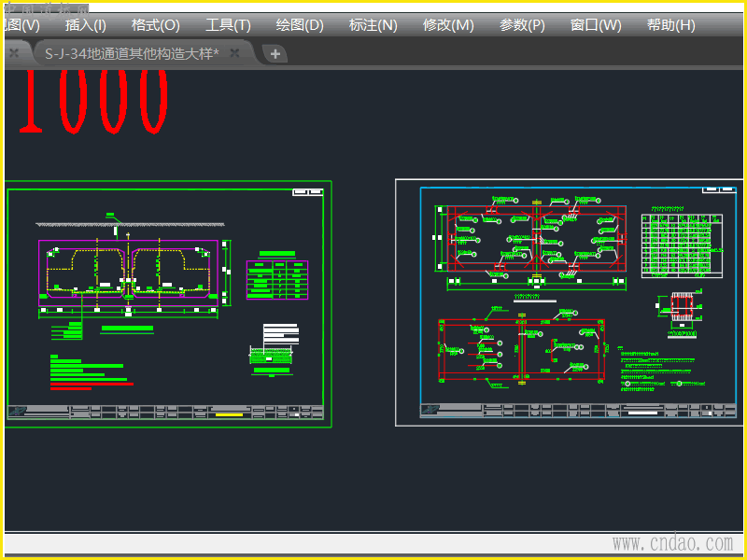
Task: Open the 修改(M) modify menu
Action: tap(448, 25)
